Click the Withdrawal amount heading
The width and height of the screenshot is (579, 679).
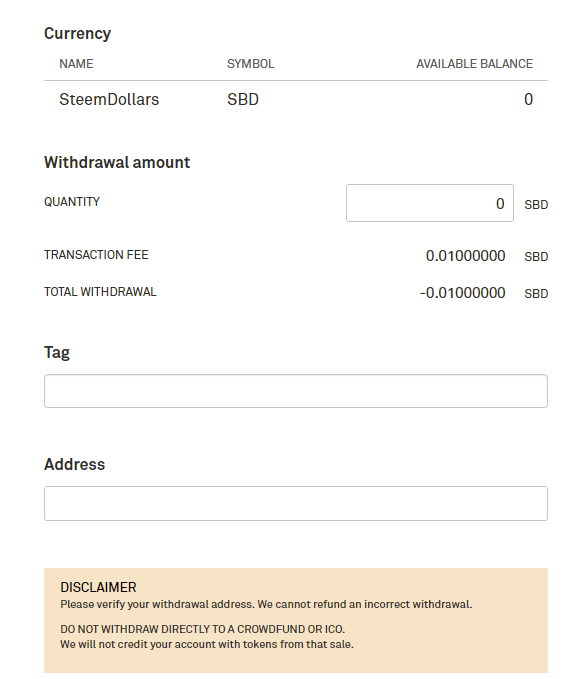pyautogui.click(x=117, y=162)
